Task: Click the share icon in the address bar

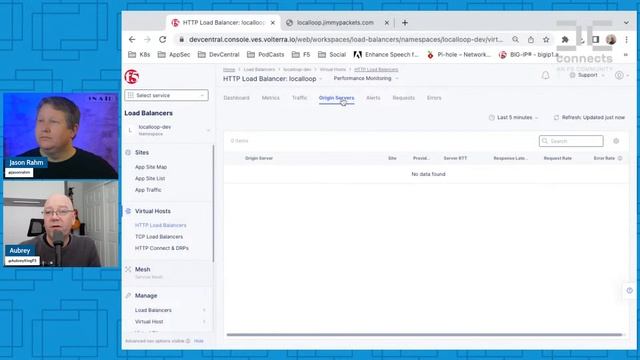Action: (x=531, y=40)
